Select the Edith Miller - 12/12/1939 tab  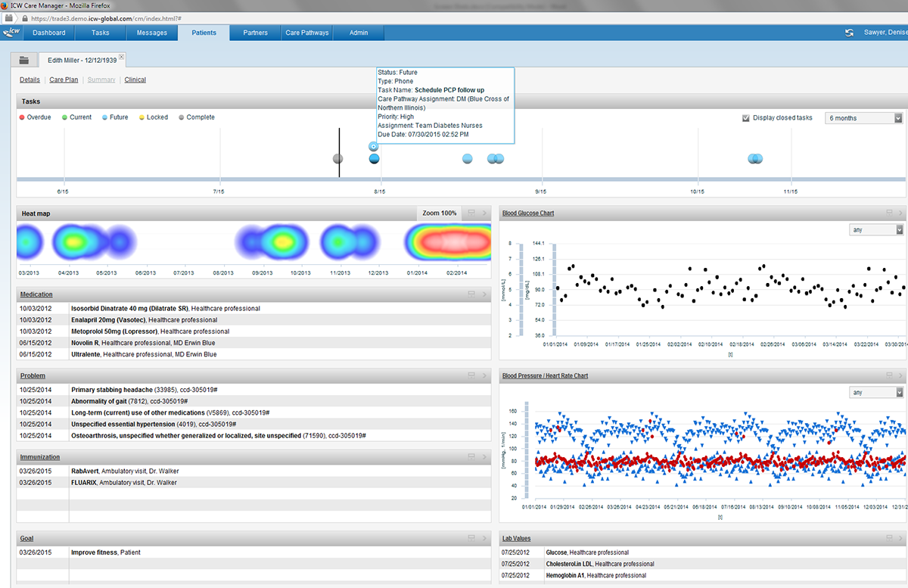[81, 60]
